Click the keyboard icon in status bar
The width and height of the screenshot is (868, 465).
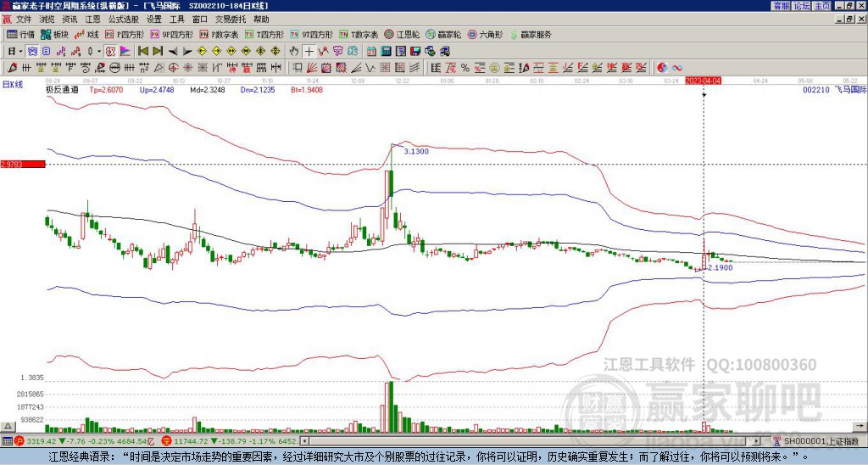click(x=7, y=441)
